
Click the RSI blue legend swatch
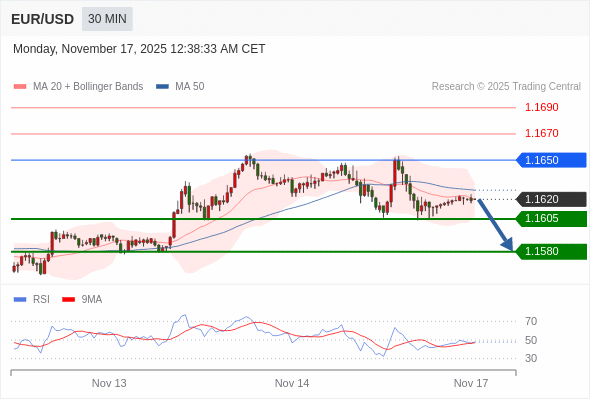coord(20,300)
